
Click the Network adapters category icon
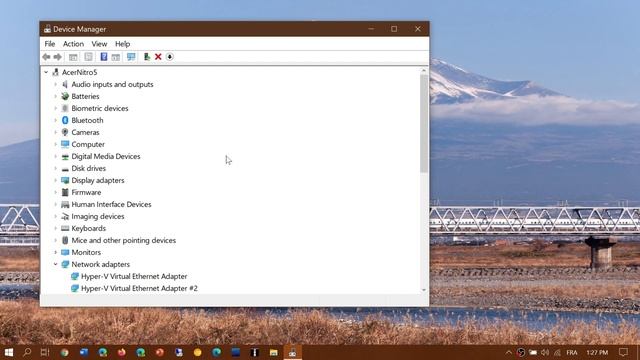click(65, 264)
